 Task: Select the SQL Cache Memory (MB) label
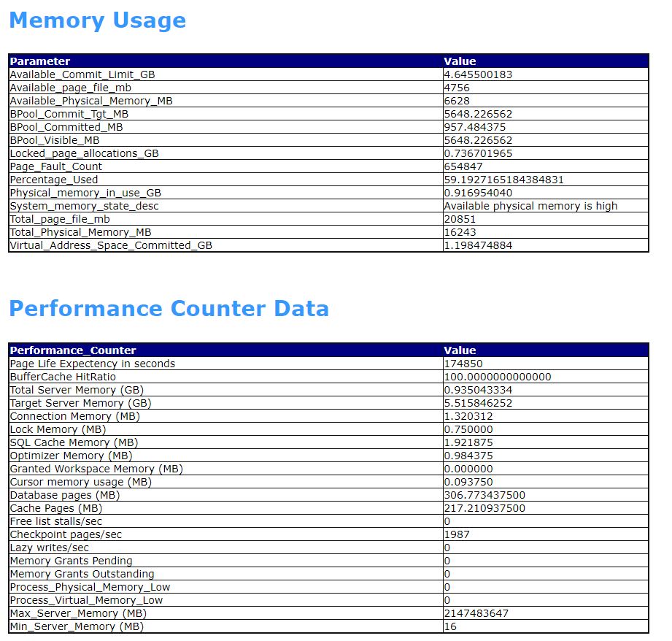[74, 442]
